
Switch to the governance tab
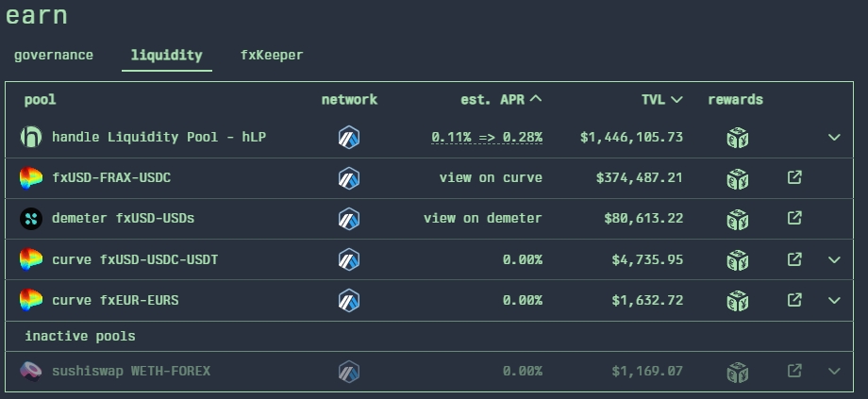(x=54, y=55)
